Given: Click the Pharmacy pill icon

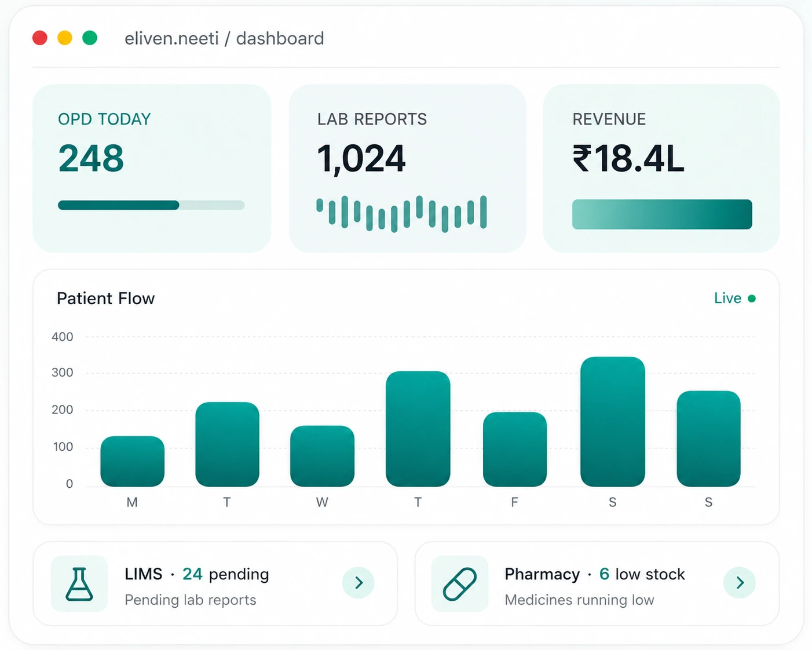Looking at the screenshot, I should point(460,583).
